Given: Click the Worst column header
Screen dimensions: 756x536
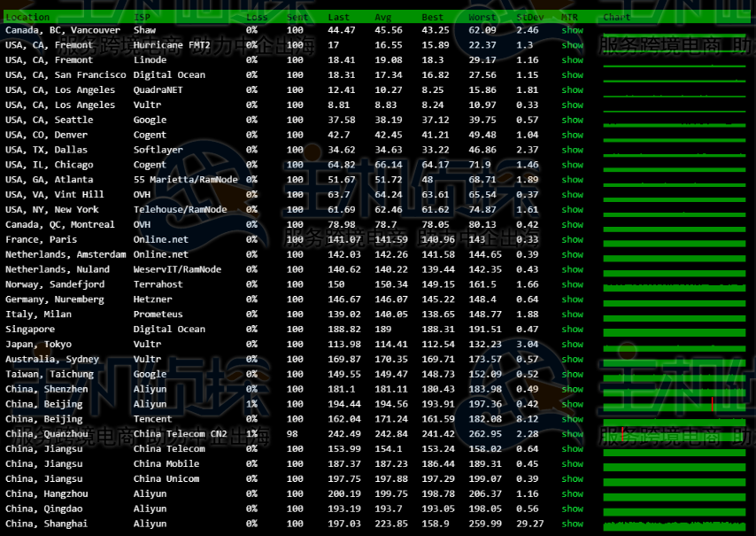Looking at the screenshot, I should 482,17.
